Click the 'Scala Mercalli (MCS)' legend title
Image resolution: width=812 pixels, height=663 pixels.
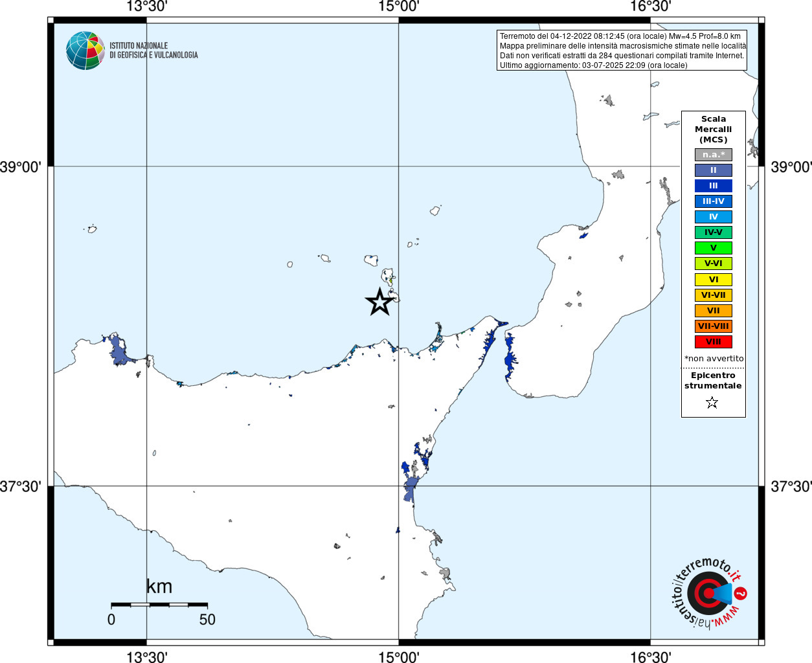pyautogui.click(x=714, y=129)
